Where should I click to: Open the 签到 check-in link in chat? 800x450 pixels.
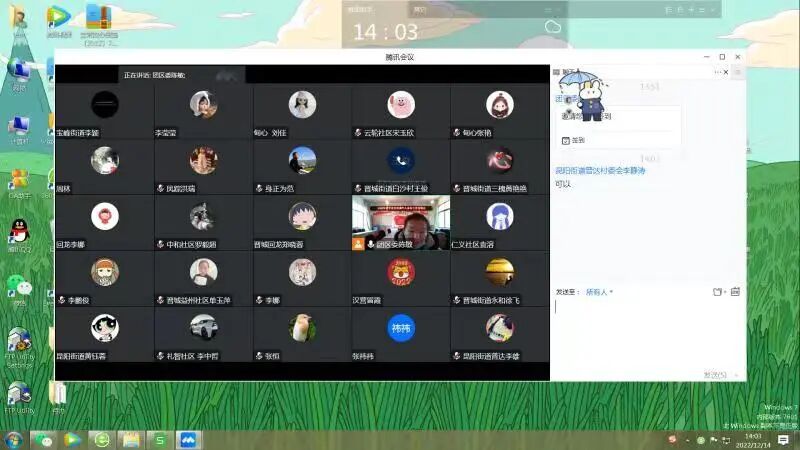pos(573,140)
